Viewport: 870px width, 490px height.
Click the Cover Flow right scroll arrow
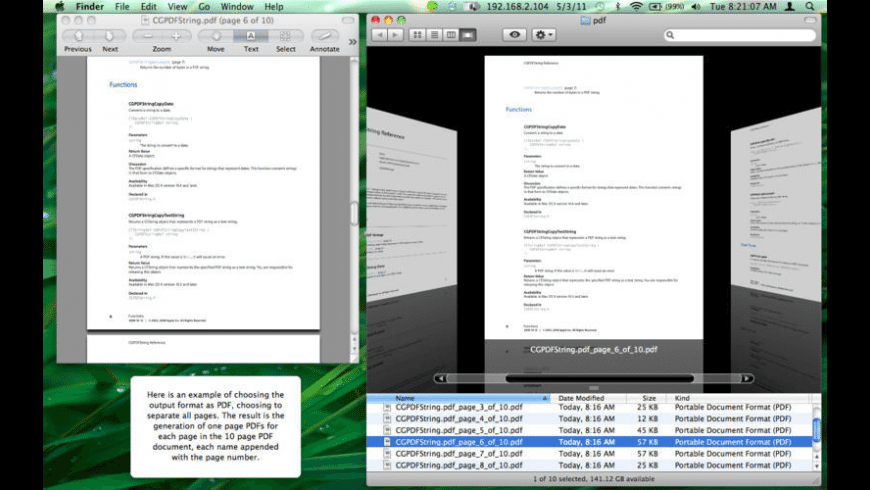coord(747,378)
